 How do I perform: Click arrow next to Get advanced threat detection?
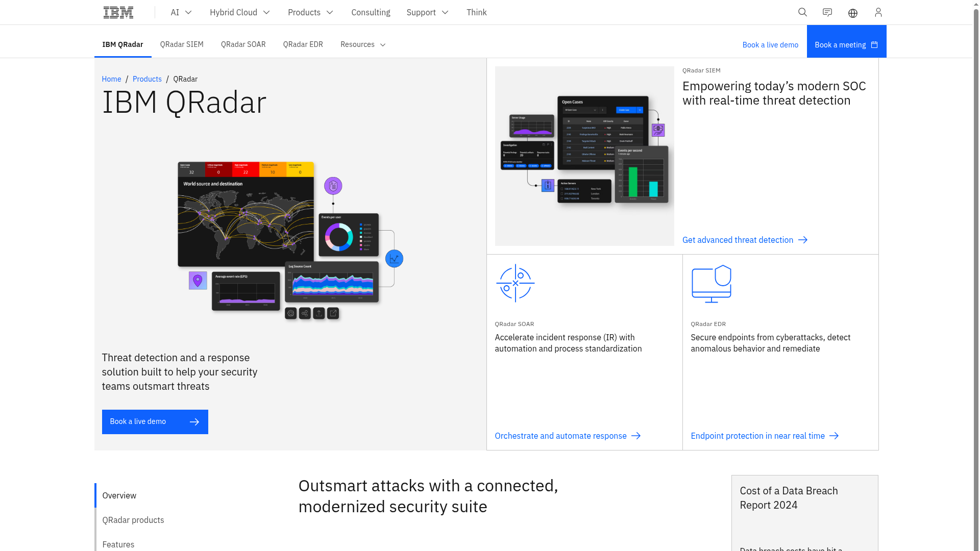803,240
